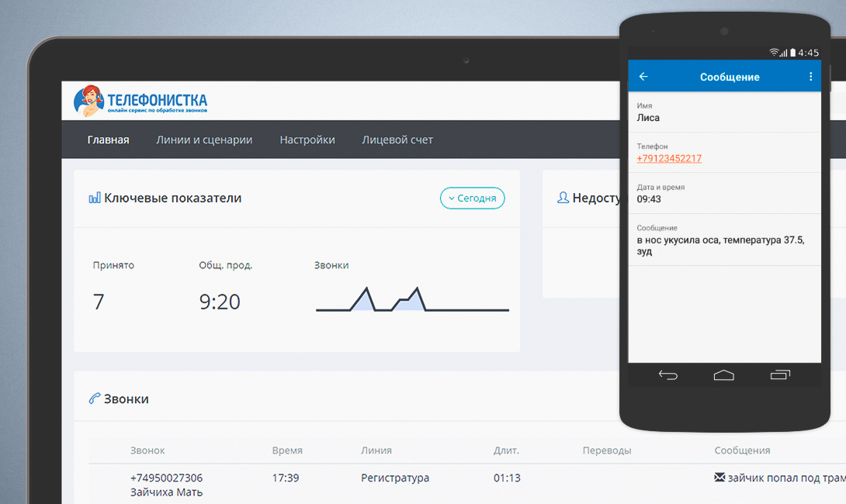The width and height of the screenshot is (846, 504).
Task: Click the user icon beside Недосту
Action: 563,198
